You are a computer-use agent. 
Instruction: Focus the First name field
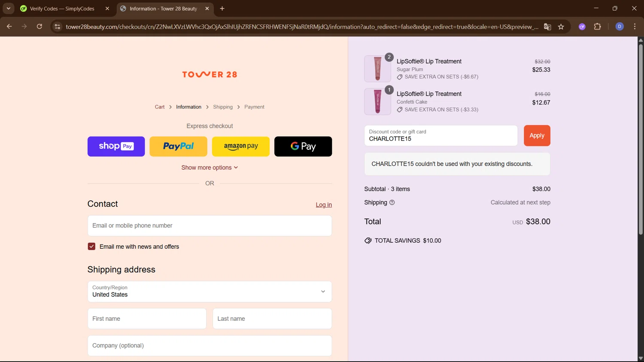147,319
